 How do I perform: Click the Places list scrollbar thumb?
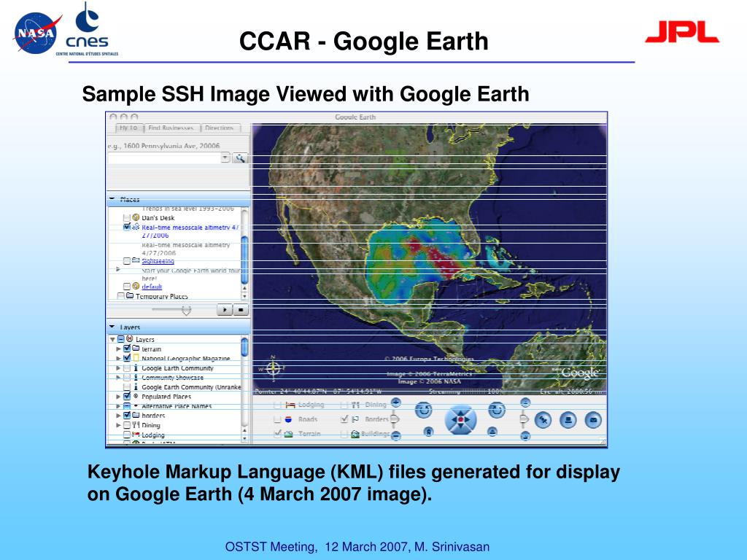(245, 260)
